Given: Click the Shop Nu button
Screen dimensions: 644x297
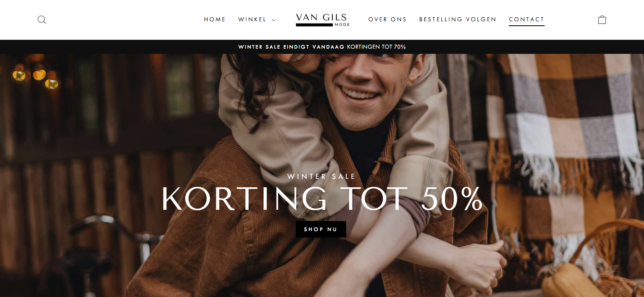Looking at the screenshot, I should (321, 229).
